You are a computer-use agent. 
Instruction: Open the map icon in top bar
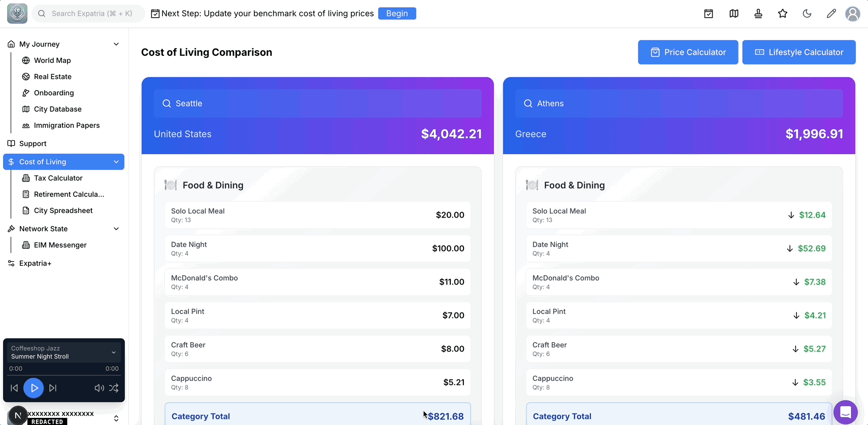coord(734,14)
